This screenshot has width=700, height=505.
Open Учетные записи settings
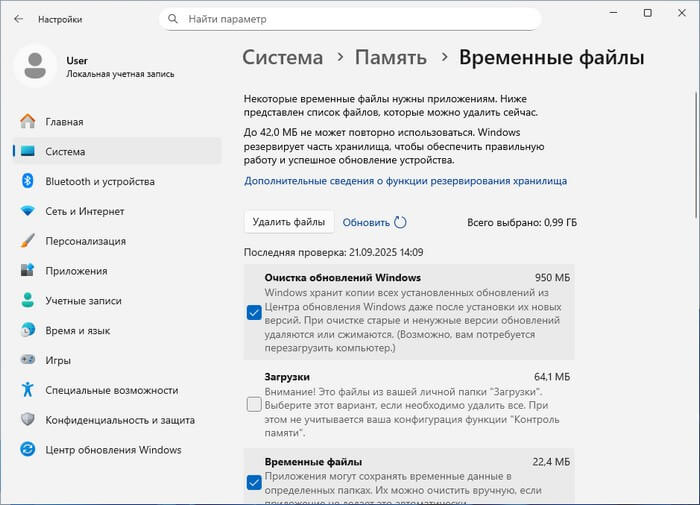[117, 300]
